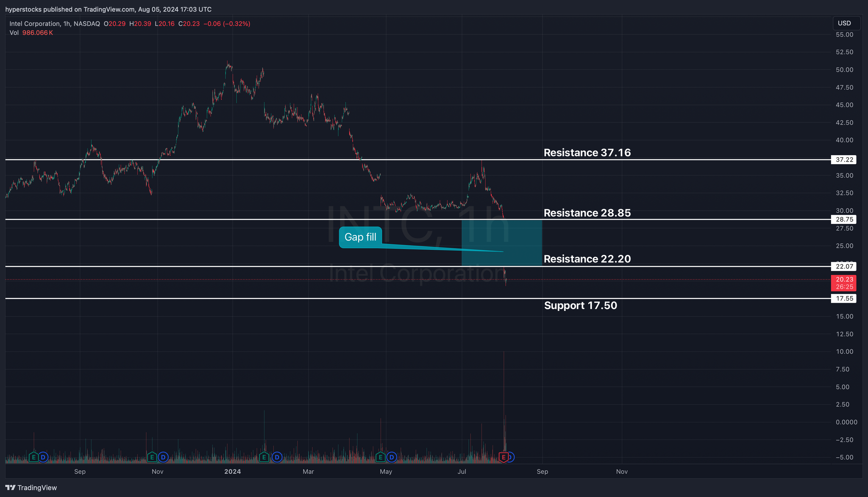
Task: Click the dividend D marker before September
Action: [43, 457]
